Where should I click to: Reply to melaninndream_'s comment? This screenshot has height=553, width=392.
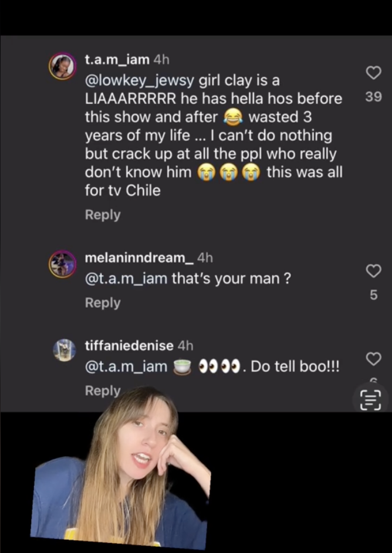pyautogui.click(x=103, y=303)
